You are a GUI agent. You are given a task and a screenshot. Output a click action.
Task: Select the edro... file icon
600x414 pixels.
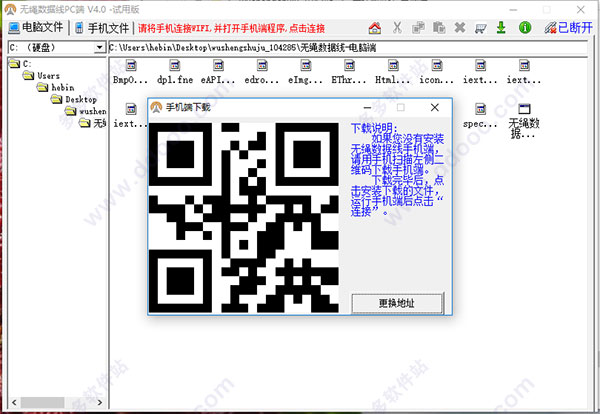click(262, 72)
